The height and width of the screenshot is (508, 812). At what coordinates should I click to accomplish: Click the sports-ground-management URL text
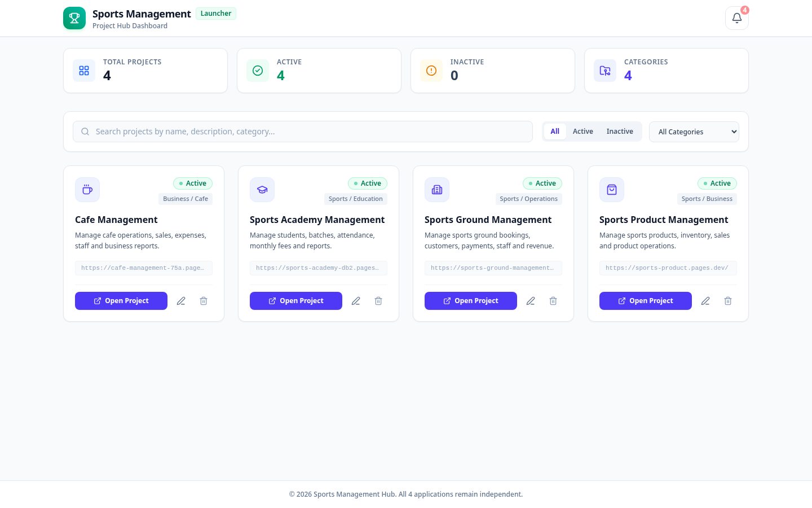click(493, 268)
